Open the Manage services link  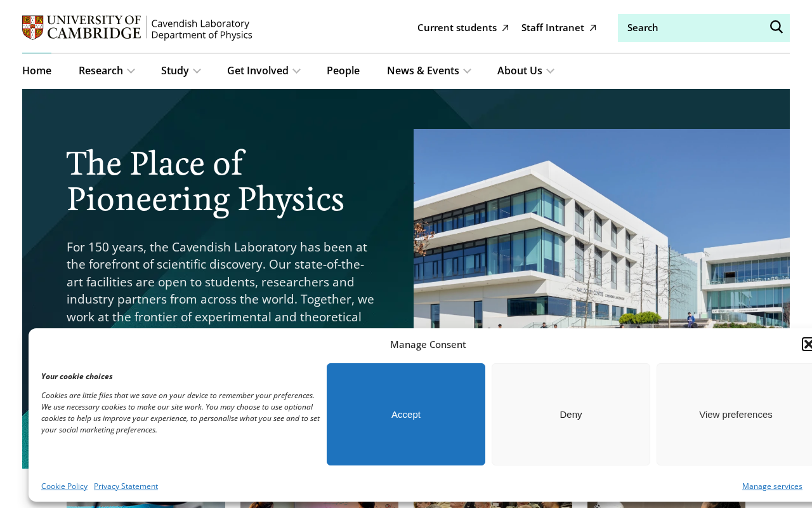(x=772, y=486)
